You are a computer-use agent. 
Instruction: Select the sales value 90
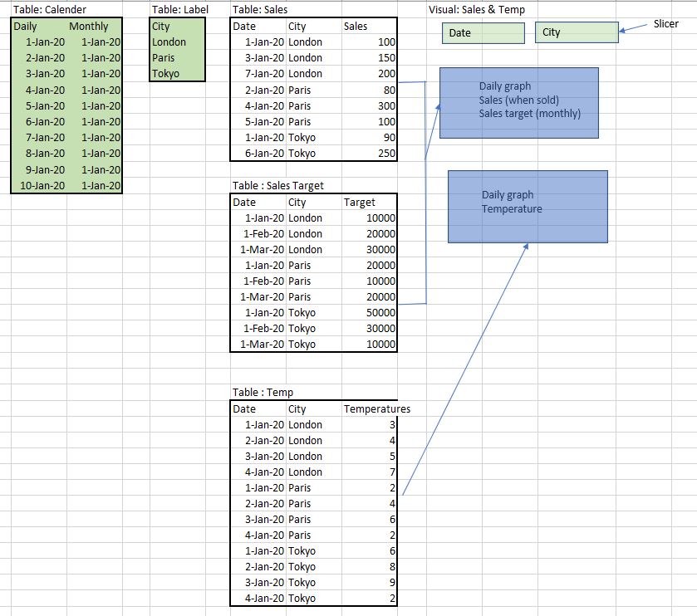[x=390, y=137]
